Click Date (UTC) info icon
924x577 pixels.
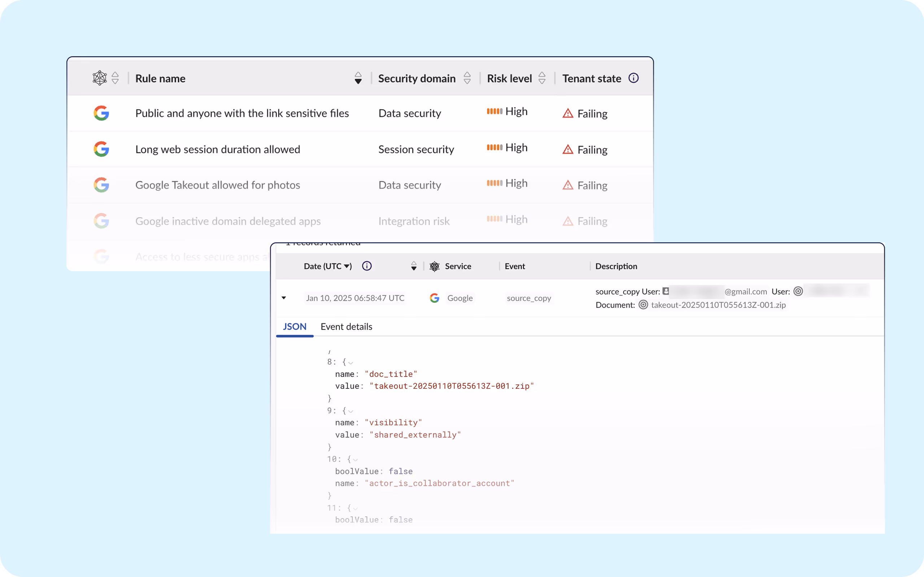click(x=367, y=266)
